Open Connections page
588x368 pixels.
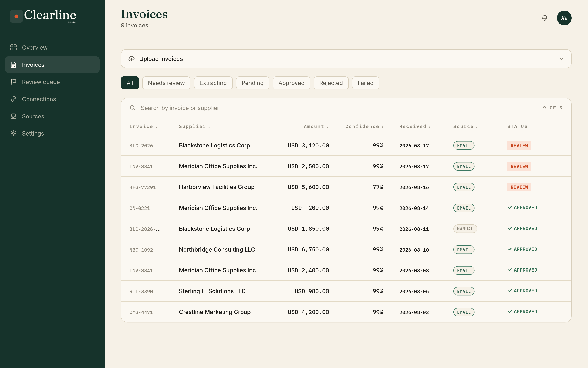(x=52, y=99)
